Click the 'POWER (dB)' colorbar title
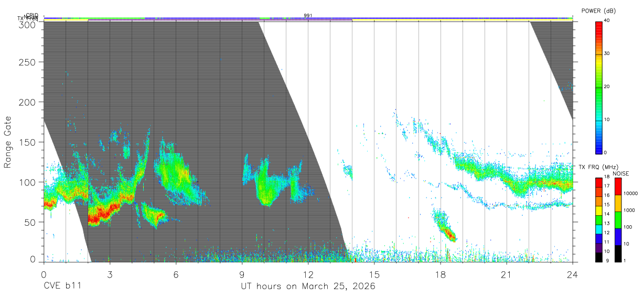 pyautogui.click(x=598, y=10)
